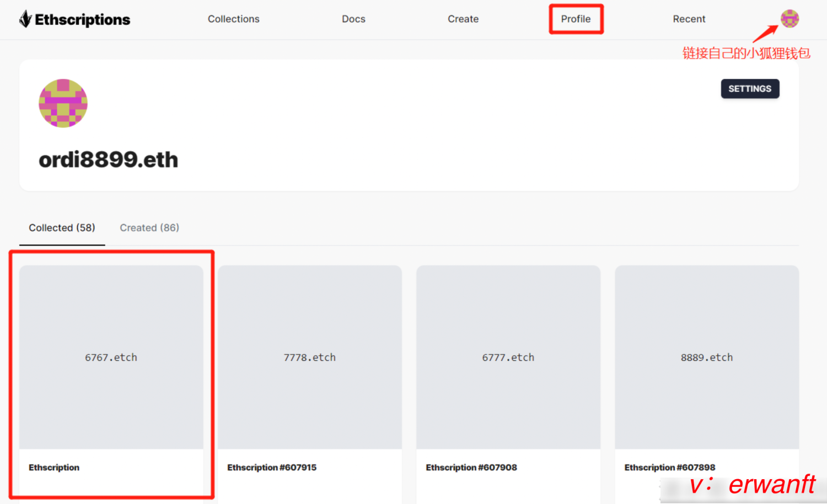The image size is (827, 504).
Task: Select Profile in the navigation bar
Action: 576,19
